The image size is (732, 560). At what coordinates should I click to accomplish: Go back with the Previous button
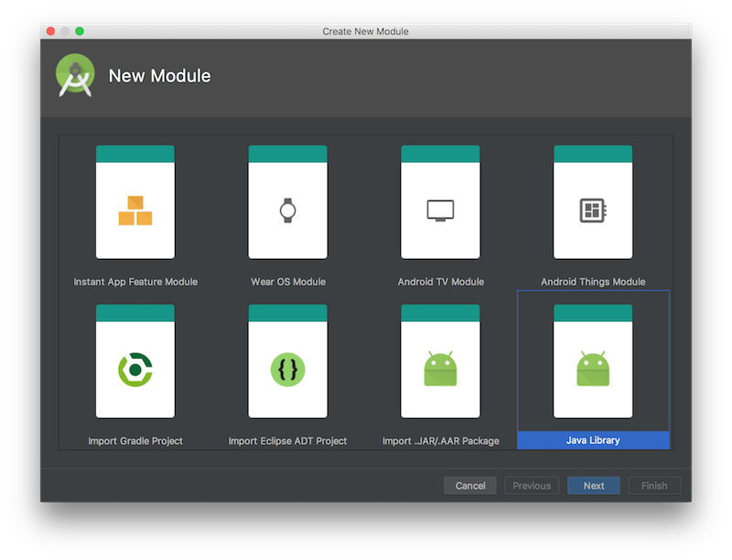click(x=532, y=486)
